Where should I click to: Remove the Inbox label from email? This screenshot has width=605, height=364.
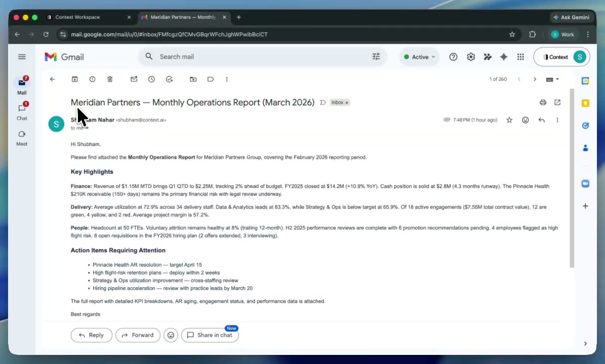347,103
